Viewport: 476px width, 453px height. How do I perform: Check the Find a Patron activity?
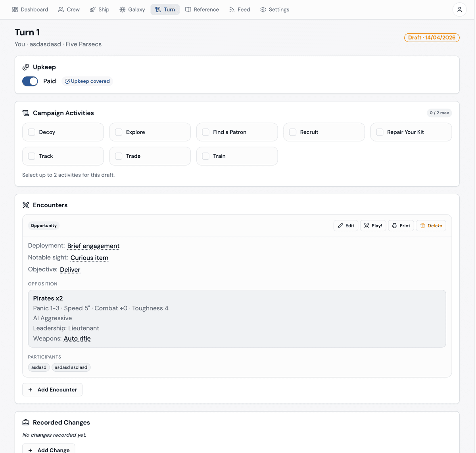(206, 132)
